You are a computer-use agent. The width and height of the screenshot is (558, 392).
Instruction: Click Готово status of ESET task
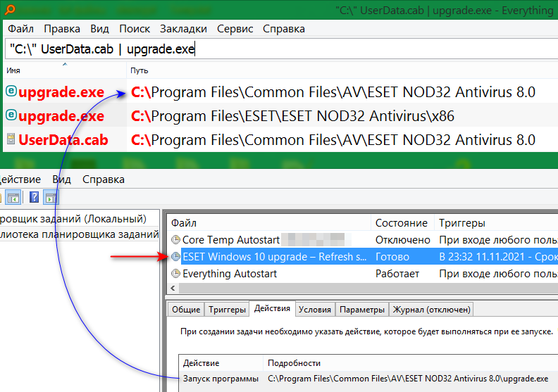392,257
